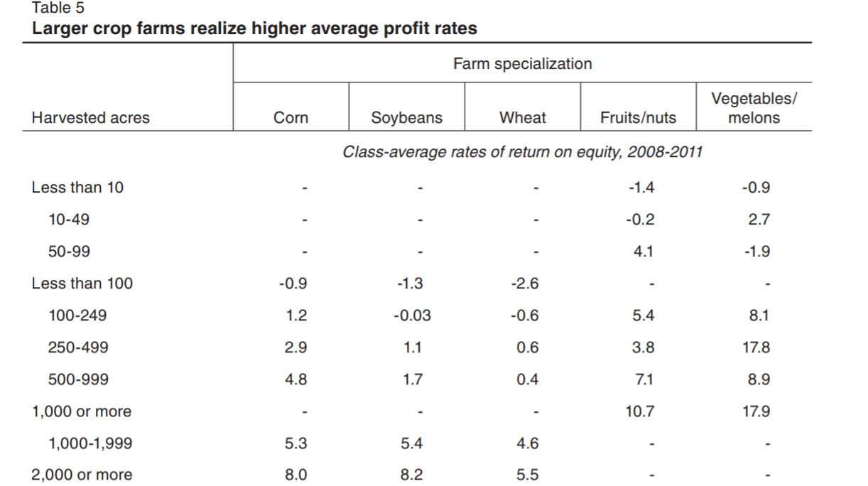Screen dimensions: 868x486
Task: Select the "Corn" column header
Action: coord(291,118)
